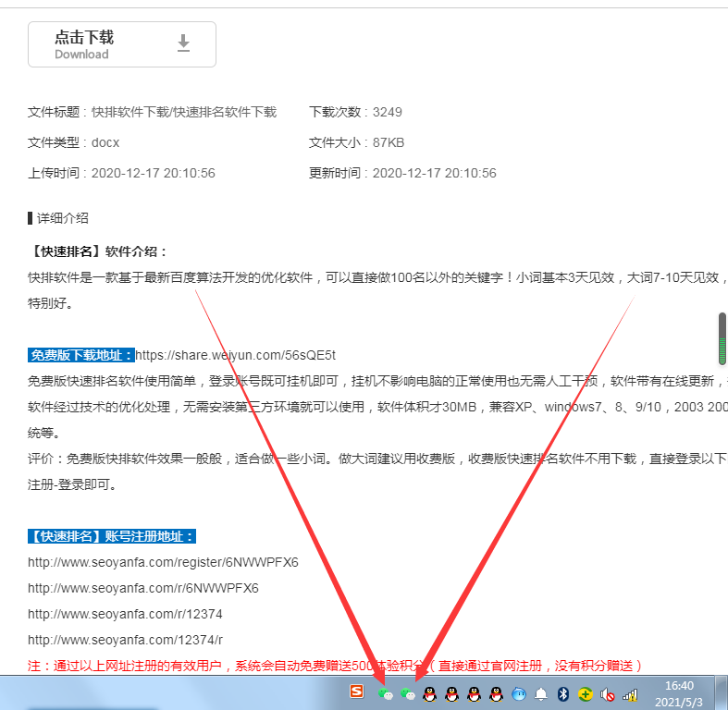Click the highlighted 免费版下载地址 label
728x710 pixels.
81,355
